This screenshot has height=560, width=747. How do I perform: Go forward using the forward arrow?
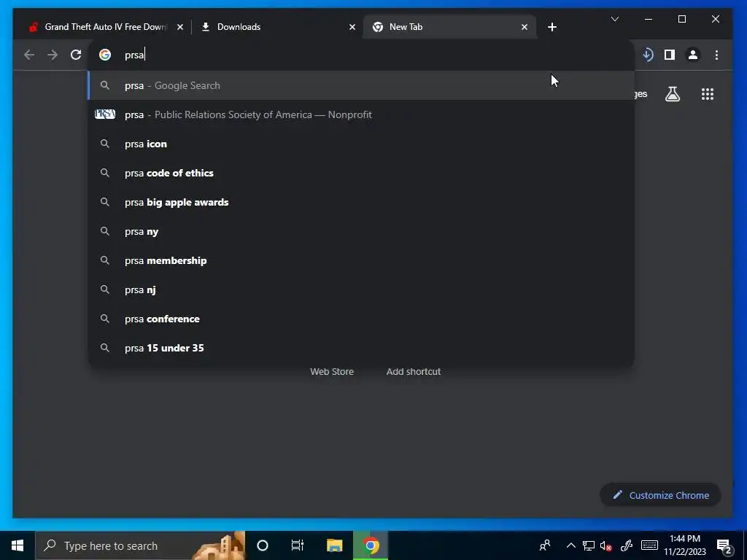[53, 55]
